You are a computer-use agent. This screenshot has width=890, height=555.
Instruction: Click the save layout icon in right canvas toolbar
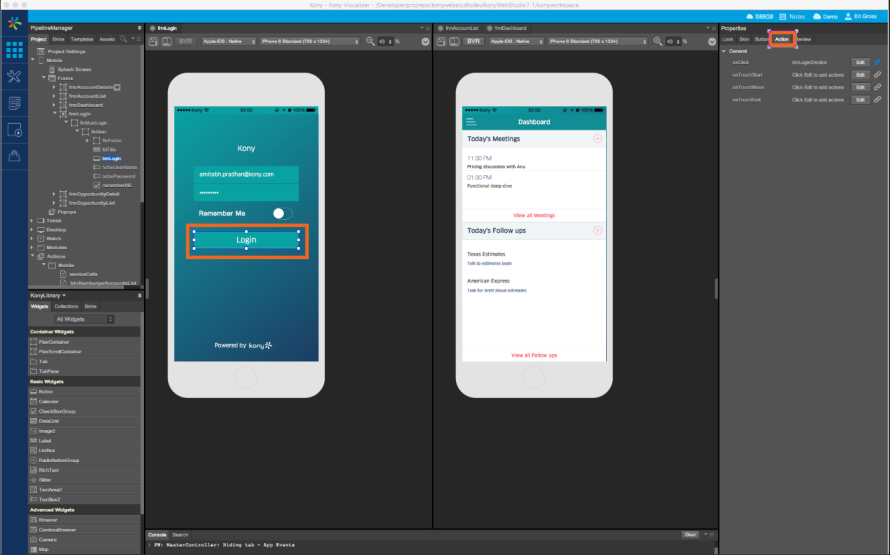click(442, 41)
